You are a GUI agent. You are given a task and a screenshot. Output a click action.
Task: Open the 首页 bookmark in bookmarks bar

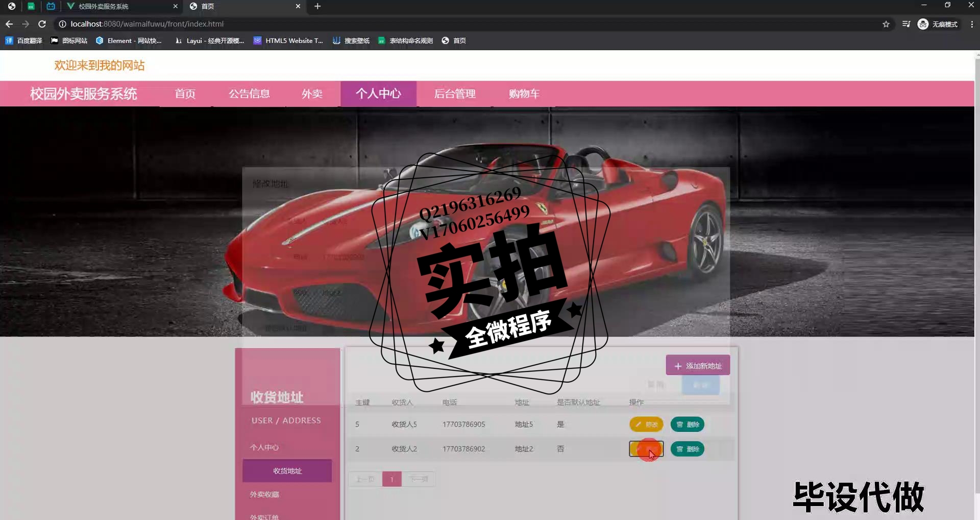point(454,40)
